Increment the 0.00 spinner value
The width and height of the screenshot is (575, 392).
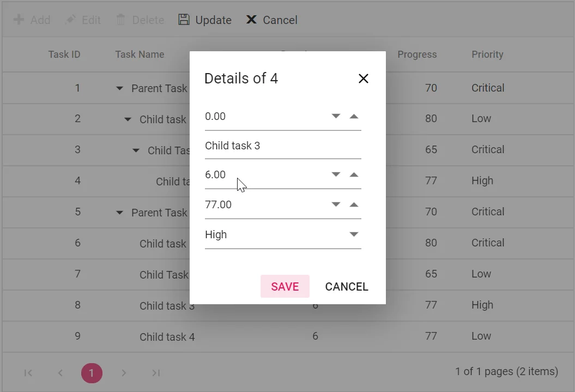[x=354, y=116]
